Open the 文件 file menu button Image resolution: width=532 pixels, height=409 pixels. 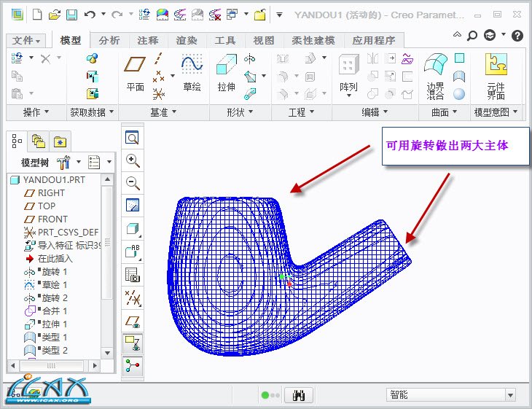tap(27, 41)
